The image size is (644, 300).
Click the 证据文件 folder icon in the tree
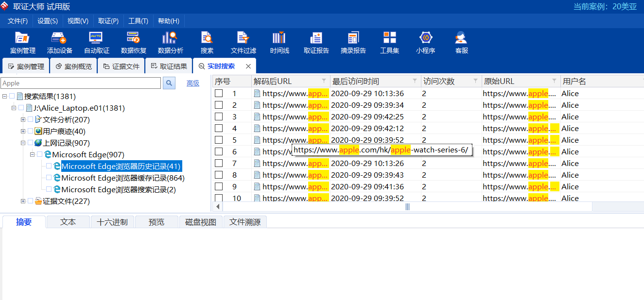[38, 201]
